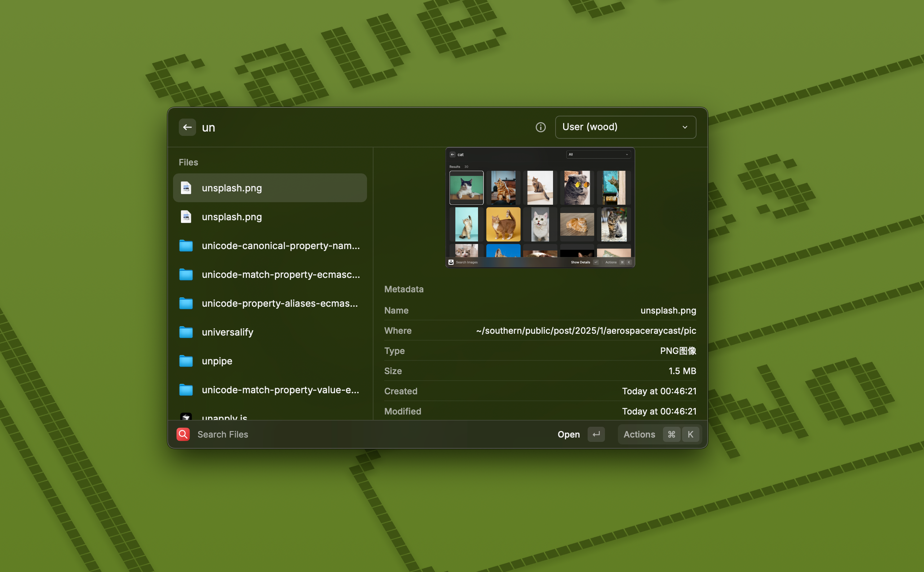
Task: Click the unicode-canonical-property-names folder icon
Action: (186, 246)
